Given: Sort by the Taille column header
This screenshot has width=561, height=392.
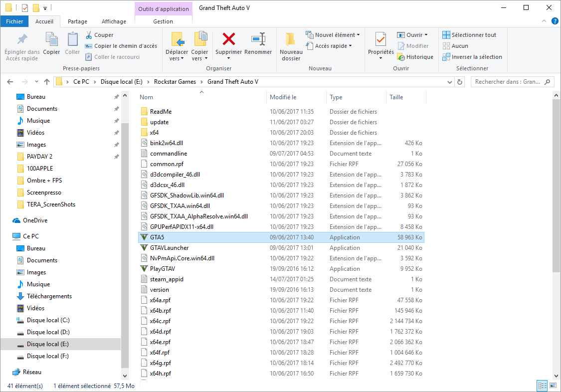Looking at the screenshot, I should click(406, 97).
